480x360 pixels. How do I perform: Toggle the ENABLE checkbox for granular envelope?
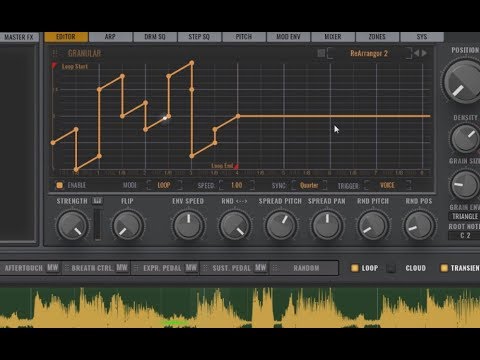60,185
